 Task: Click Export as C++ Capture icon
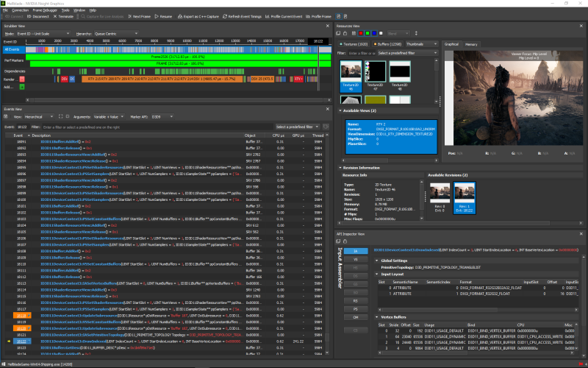click(182, 15)
